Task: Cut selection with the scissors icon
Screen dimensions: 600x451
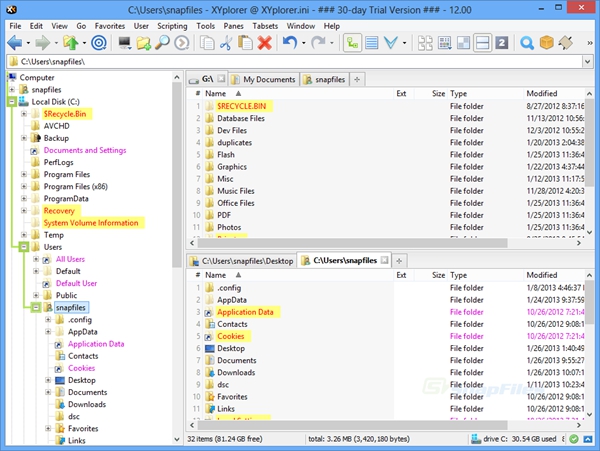Action: pos(226,43)
